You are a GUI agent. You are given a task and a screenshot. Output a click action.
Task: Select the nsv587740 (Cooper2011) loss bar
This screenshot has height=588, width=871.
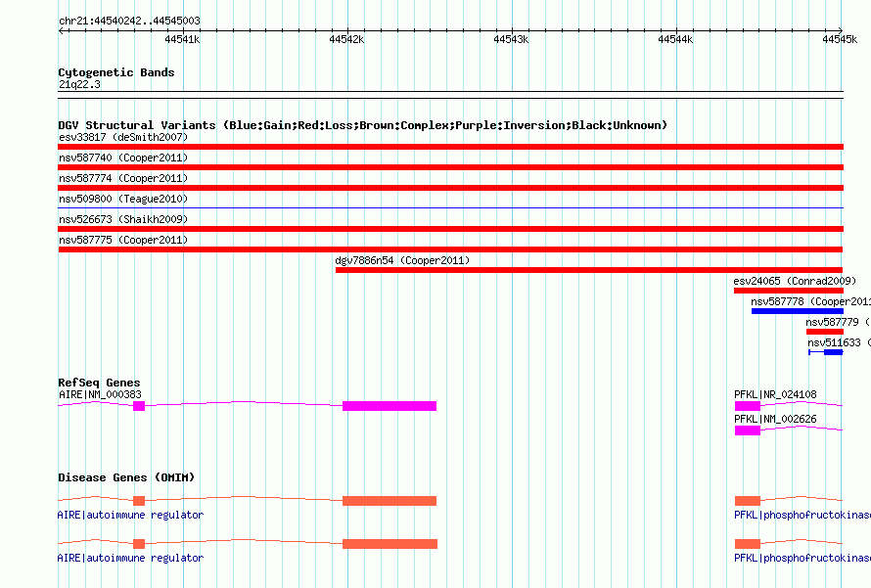(450, 167)
